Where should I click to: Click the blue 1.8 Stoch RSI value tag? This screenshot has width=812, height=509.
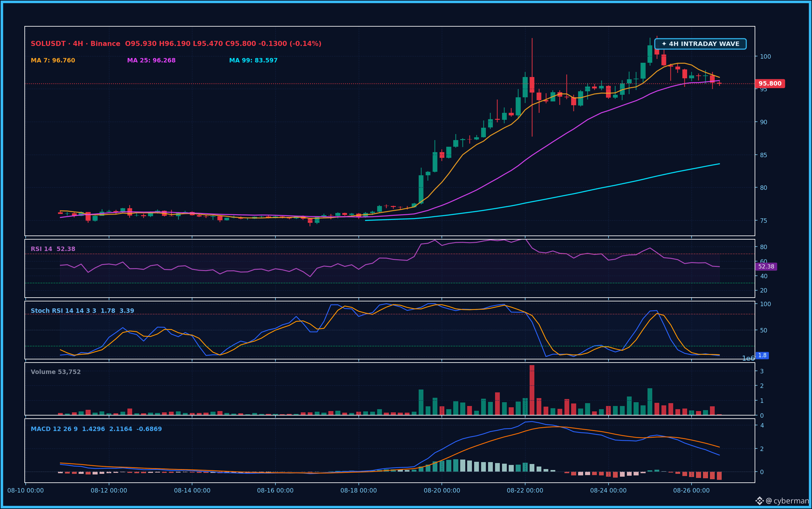tap(762, 356)
